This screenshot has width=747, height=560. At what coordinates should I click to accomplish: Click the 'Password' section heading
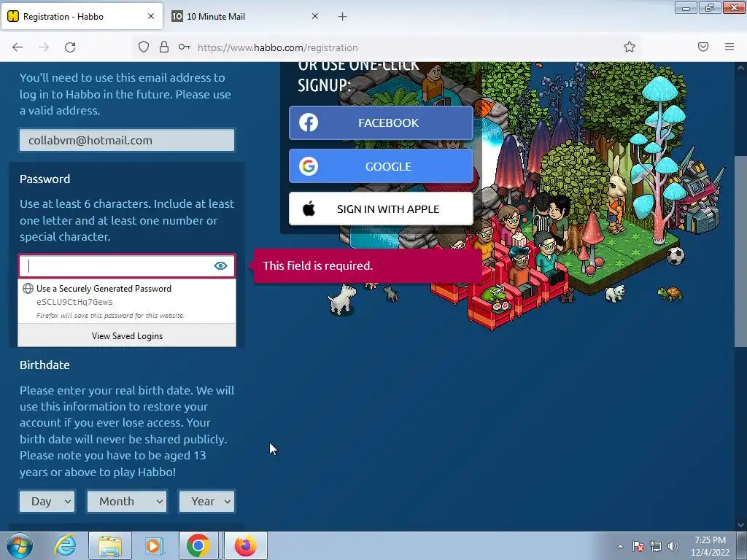[44, 179]
